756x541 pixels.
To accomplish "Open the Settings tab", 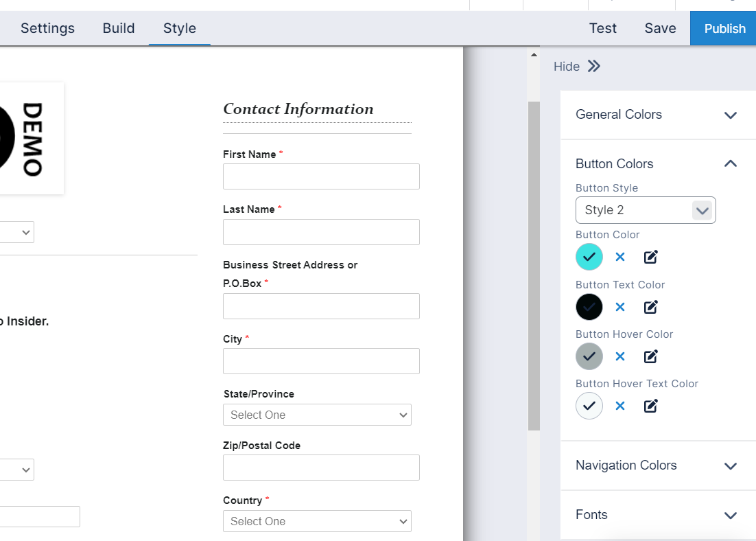I will tap(47, 28).
